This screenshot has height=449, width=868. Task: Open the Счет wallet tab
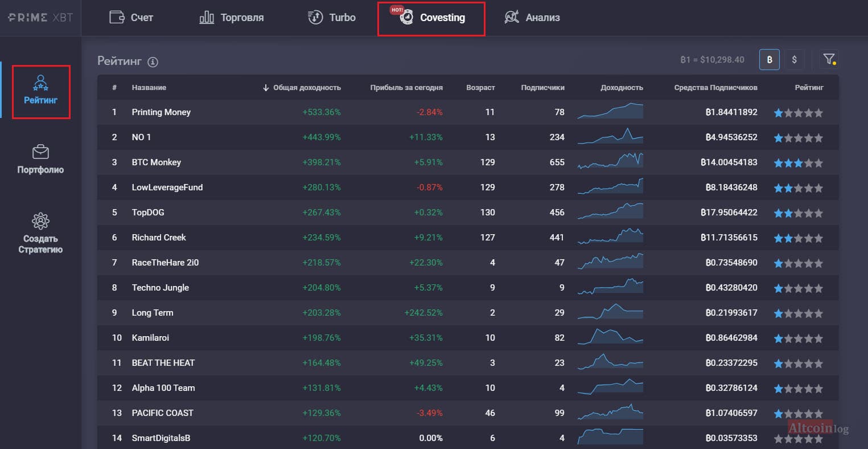[131, 18]
